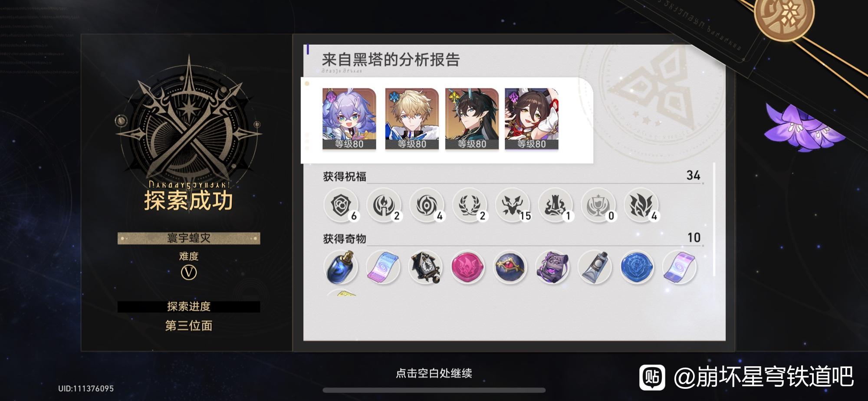Select the purple-haired character portrait
Viewport: 868px width, 401px height.
click(349, 119)
